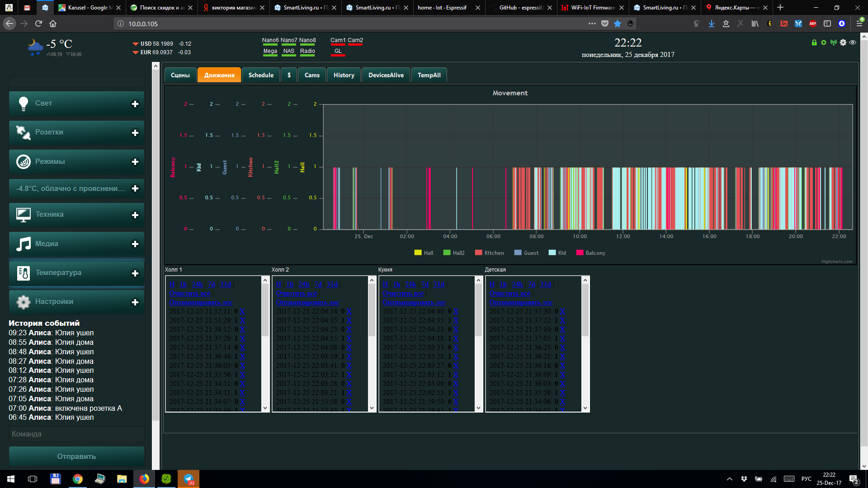The image size is (868, 488).
Task: Toggle Kitchen series in chart legend
Action: 494,253
